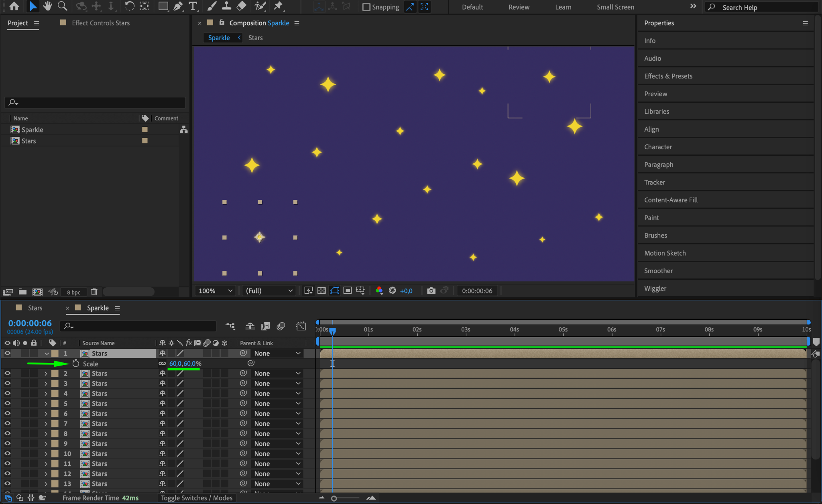
Task: Click the current time indicator playhead
Action: [x=332, y=331]
